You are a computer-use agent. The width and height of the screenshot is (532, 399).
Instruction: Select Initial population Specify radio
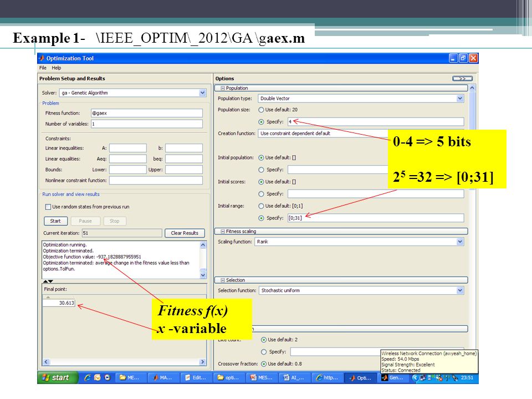coord(261,170)
